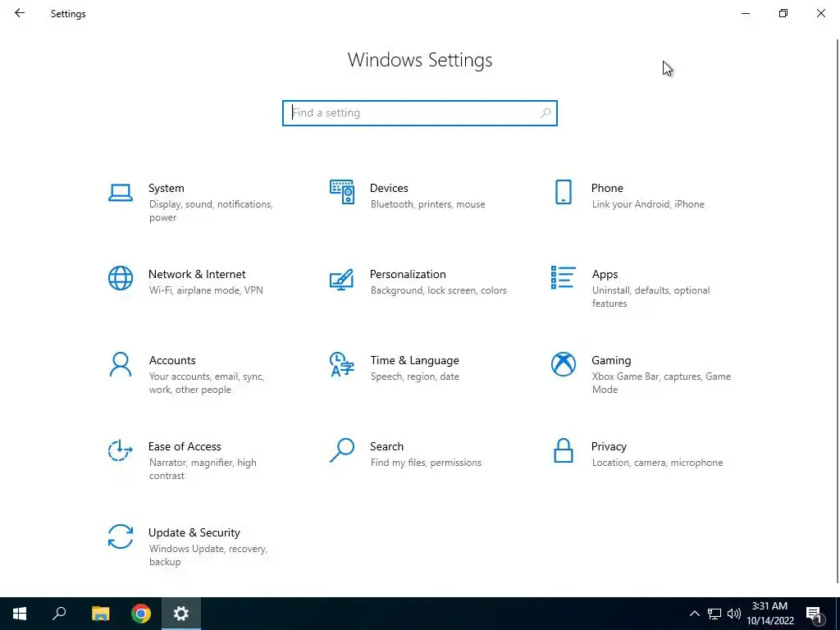Click 'Background, lock screen, colors' text
The height and width of the screenshot is (630, 840).
pos(438,290)
